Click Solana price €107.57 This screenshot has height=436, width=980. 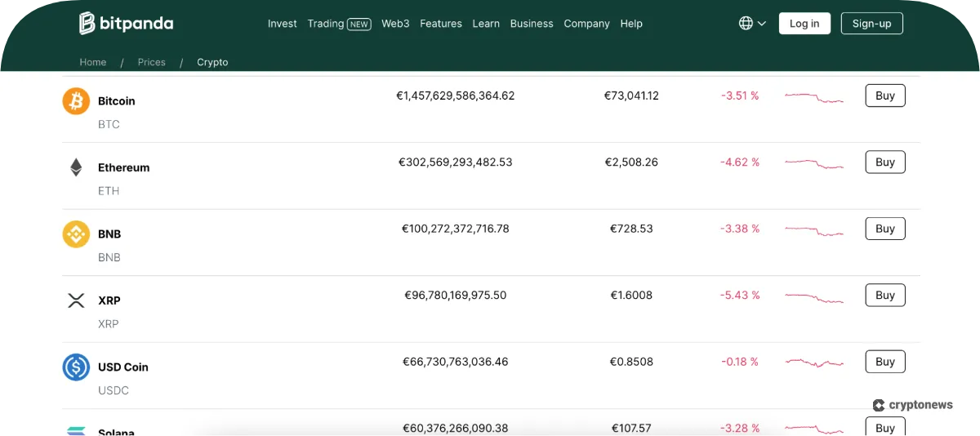631,428
